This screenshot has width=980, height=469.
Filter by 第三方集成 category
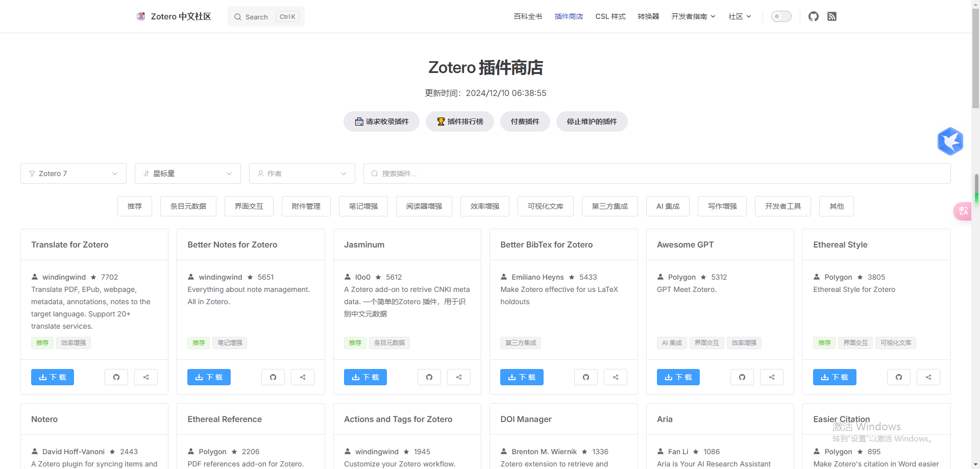click(x=610, y=206)
